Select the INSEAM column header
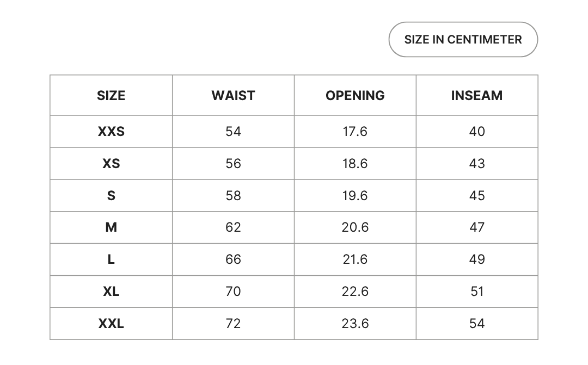The width and height of the screenshot is (588, 365). [x=477, y=95]
